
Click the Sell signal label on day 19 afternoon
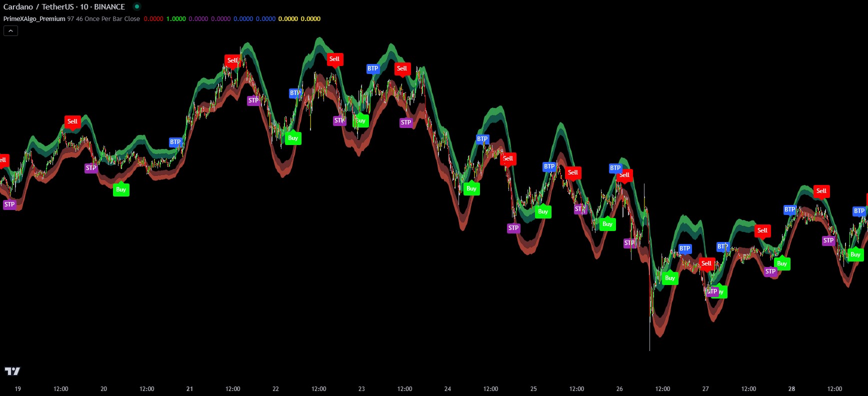point(72,121)
